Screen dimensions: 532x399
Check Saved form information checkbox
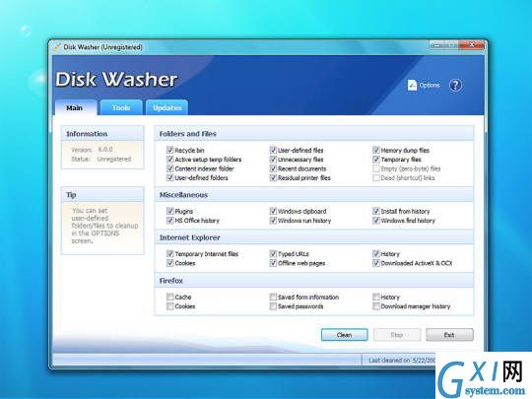click(x=273, y=297)
